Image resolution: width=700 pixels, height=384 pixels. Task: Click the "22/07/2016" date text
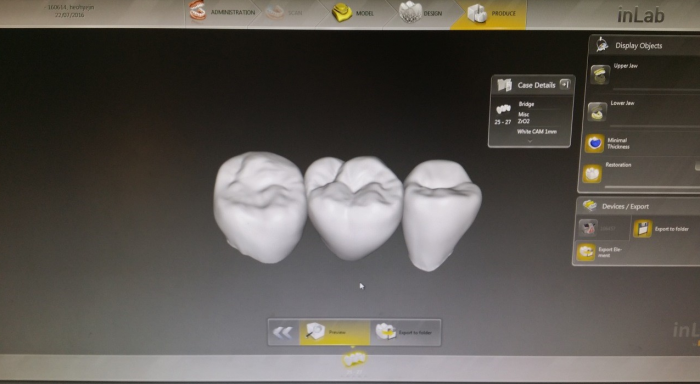70,15
